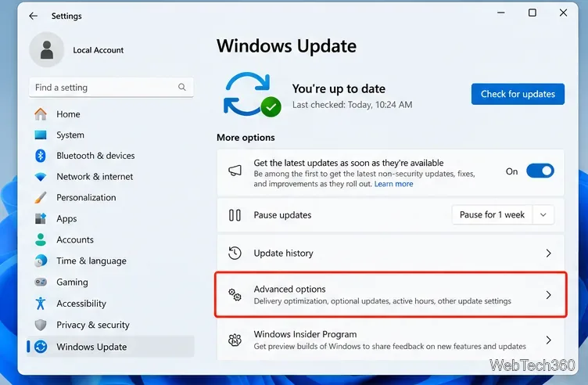Viewport: 588px width, 385px height.
Task: Select Personalization in the sidebar
Action: click(111, 197)
